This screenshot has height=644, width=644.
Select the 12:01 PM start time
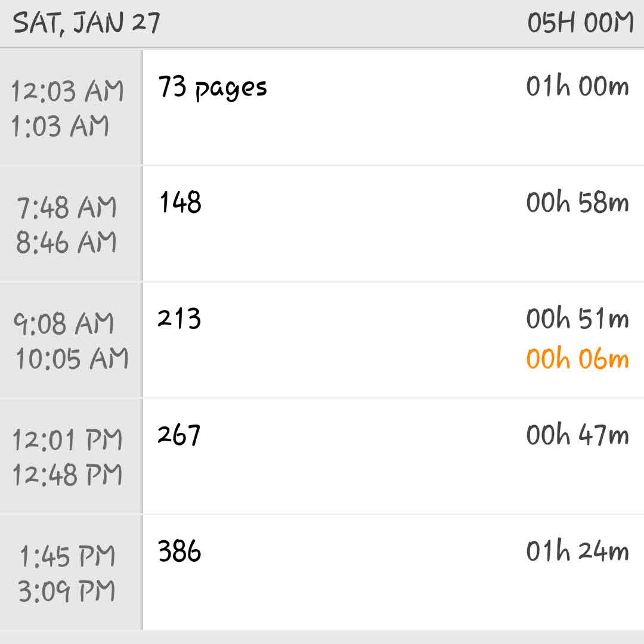[68, 441]
